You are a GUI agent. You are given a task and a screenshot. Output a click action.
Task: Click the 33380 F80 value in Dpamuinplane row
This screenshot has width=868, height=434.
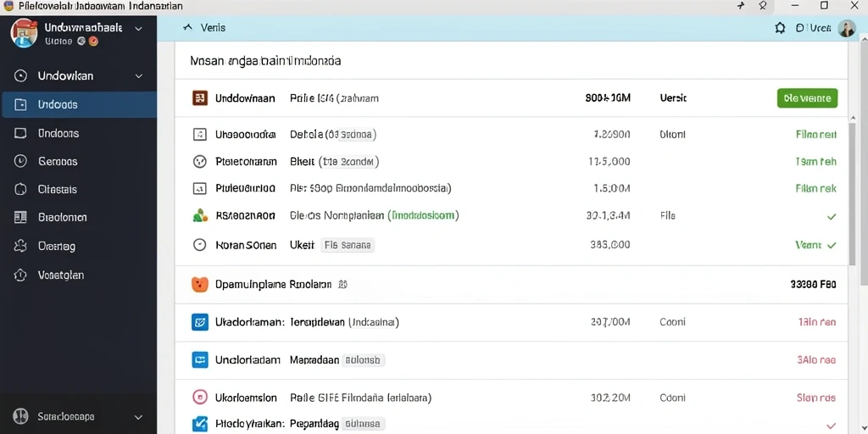pos(814,285)
